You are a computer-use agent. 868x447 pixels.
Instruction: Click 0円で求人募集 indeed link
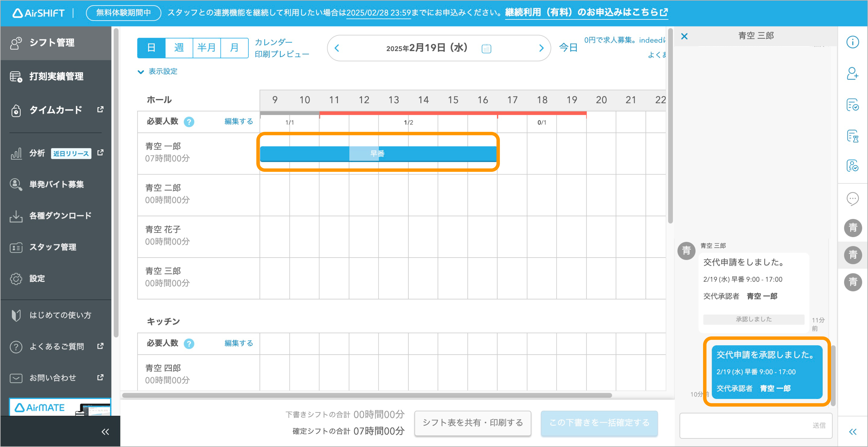625,40
